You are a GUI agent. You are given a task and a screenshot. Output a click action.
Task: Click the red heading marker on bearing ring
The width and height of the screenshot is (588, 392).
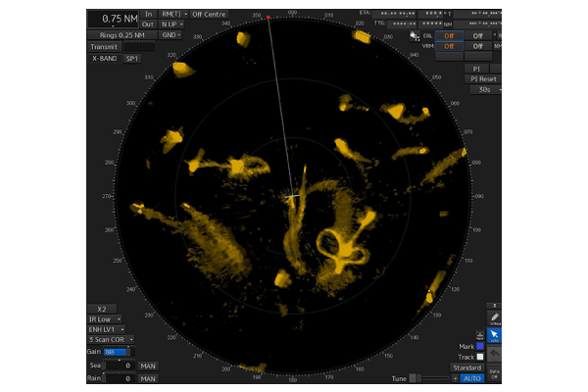[x=268, y=17]
